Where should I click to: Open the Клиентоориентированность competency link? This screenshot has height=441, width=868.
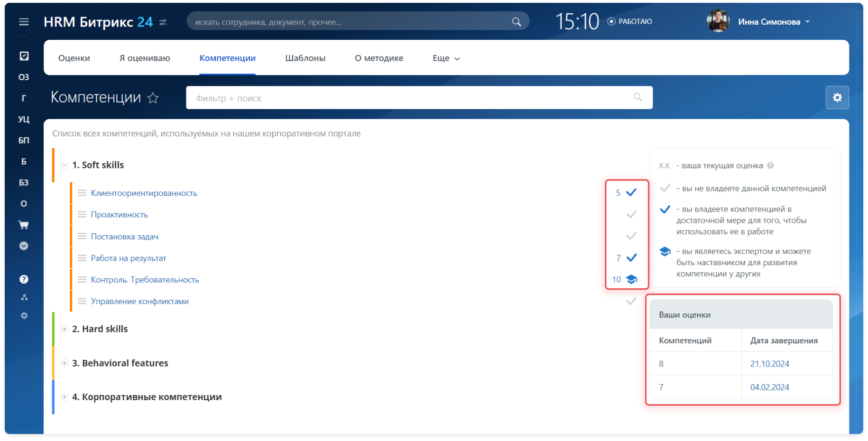click(x=144, y=193)
